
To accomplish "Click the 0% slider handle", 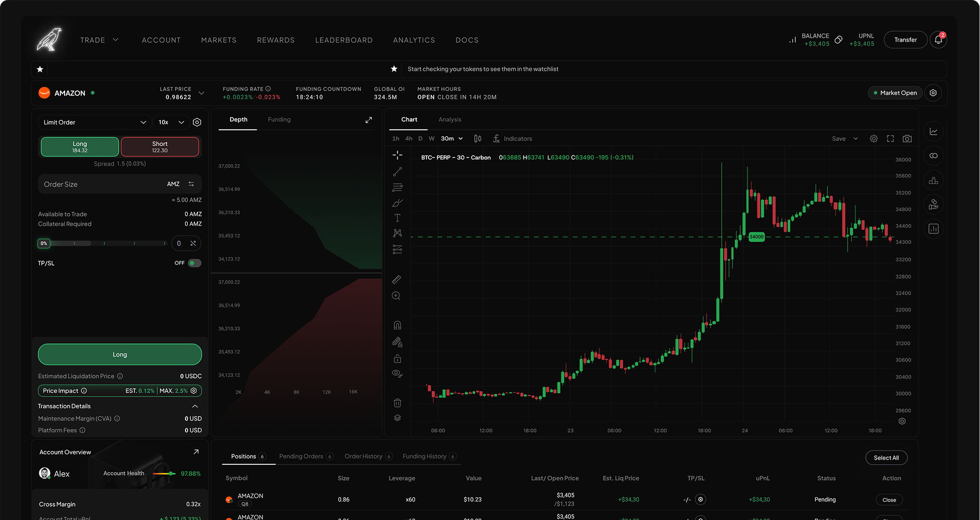I will pyautogui.click(x=43, y=243).
